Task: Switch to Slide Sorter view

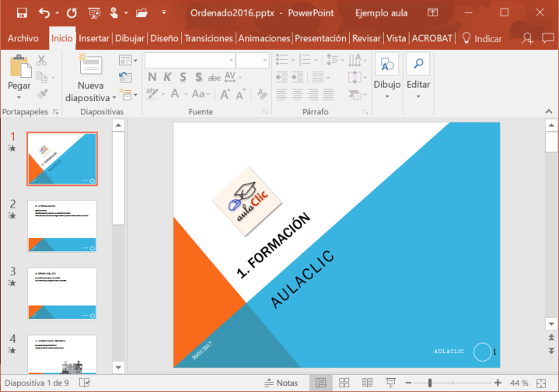Action: [344, 383]
